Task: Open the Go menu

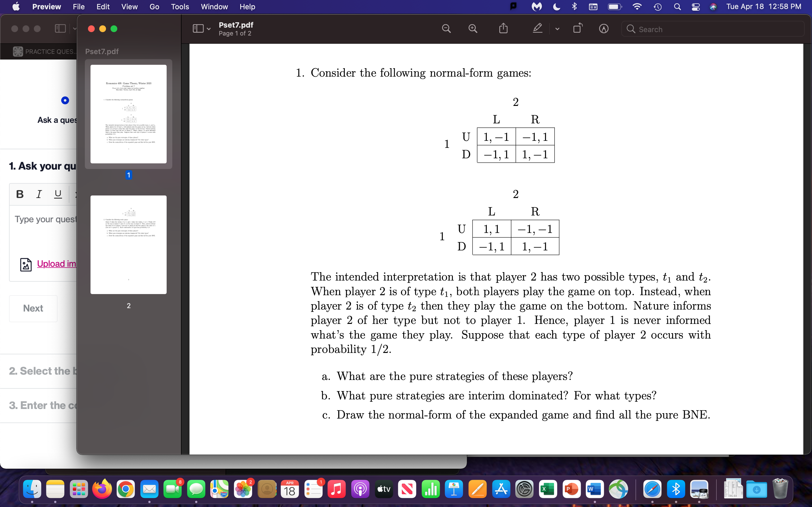Action: point(154,7)
